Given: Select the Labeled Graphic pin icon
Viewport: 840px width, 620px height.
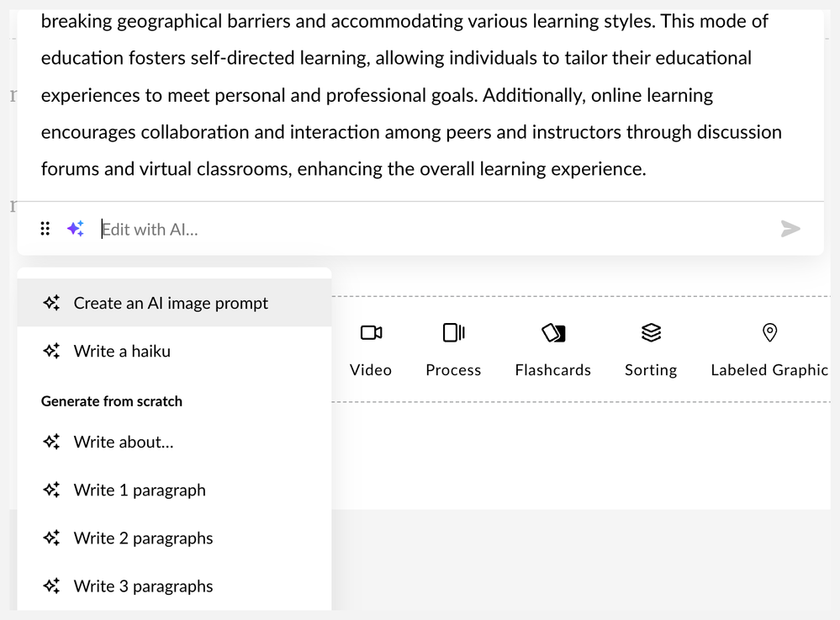Looking at the screenshot, I should coord(769,333).
